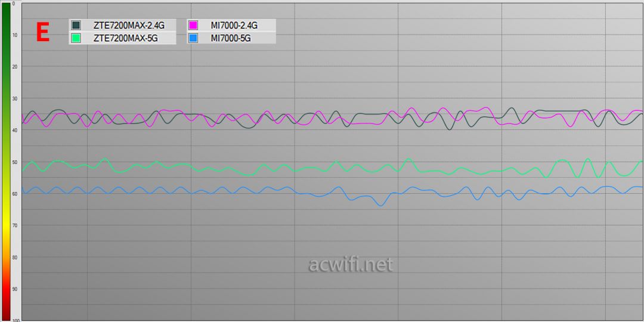
Task: Select the ZTE7200MAX-5G legend label
Action: (126, 38)
